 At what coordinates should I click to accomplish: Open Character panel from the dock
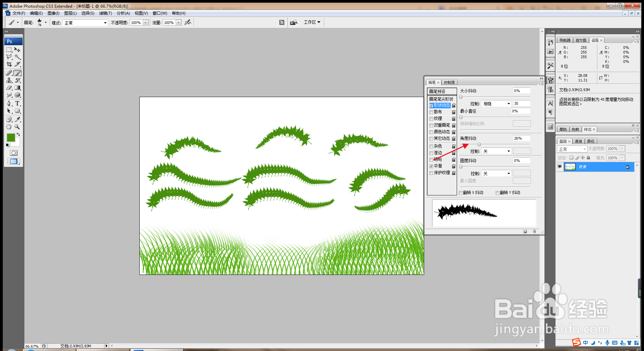pos(551,104)
